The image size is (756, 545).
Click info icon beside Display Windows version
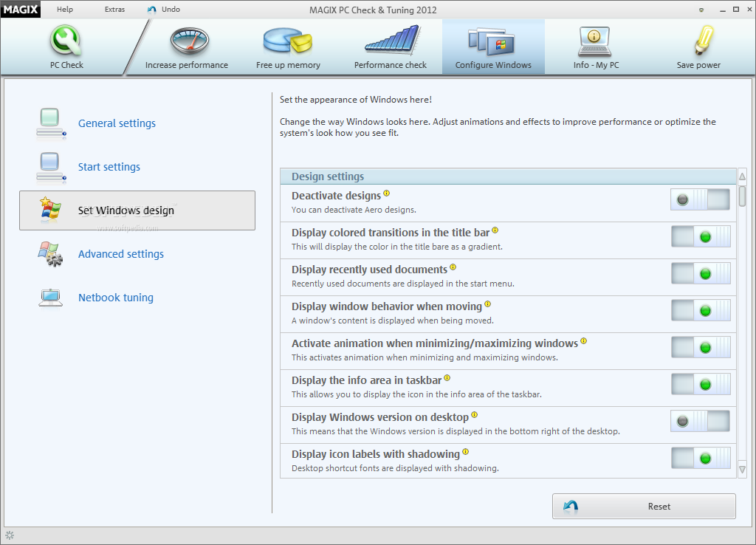click(x=475, y=415)
